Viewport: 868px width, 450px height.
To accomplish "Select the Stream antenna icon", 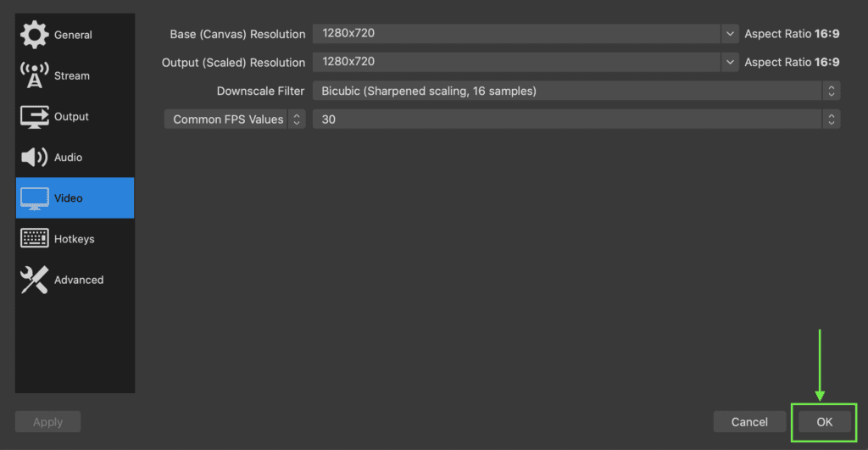I will point(34,75).
